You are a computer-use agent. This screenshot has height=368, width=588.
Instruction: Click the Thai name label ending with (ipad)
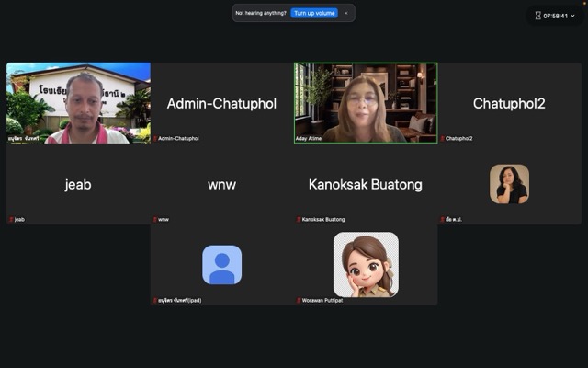[180, 301]
